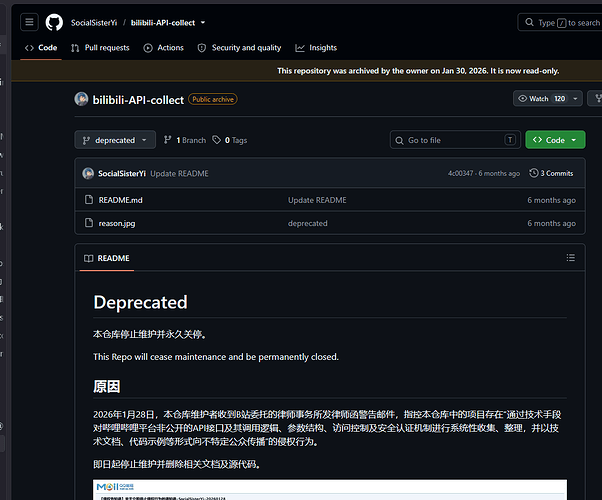The width and height of the screenshot is (602, 500).
Task: Click 'This Repo will cease maintenance' sentence
Action: point(216,357)
